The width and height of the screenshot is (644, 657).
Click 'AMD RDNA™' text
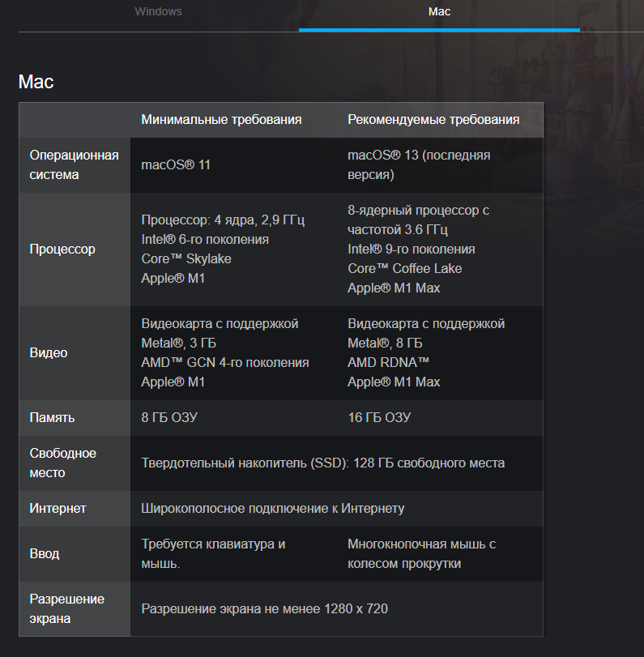click(x=388, y=363)
